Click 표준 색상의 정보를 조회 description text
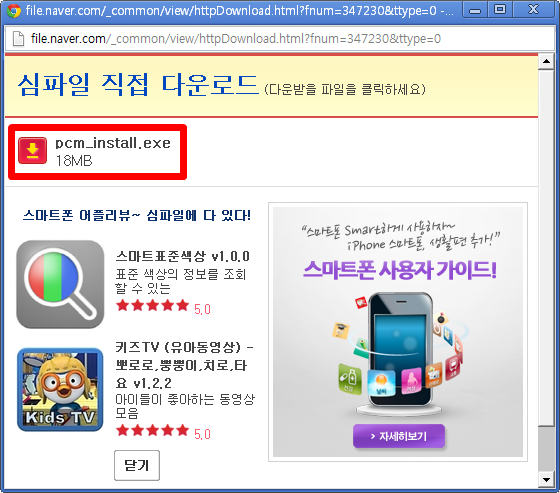Image resolution: width=560 pixels, height=493 pixels. [x=180, y=281]
